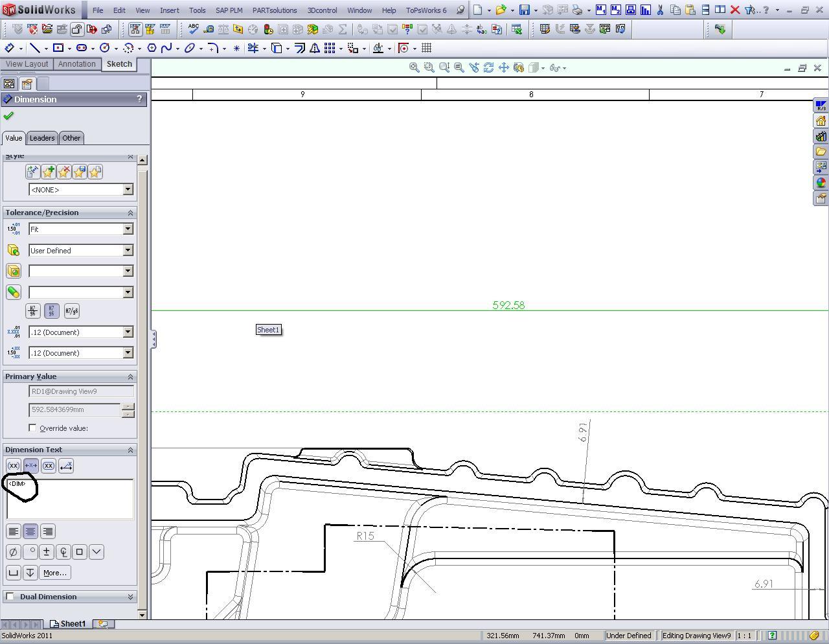Add the Add Sheet tab icon
This screenshot has width=829, height=644.
coord(103,624)
